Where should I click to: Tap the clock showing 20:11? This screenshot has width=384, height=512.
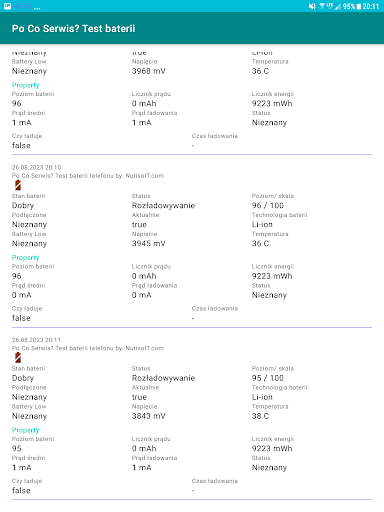tap(371, 6)
